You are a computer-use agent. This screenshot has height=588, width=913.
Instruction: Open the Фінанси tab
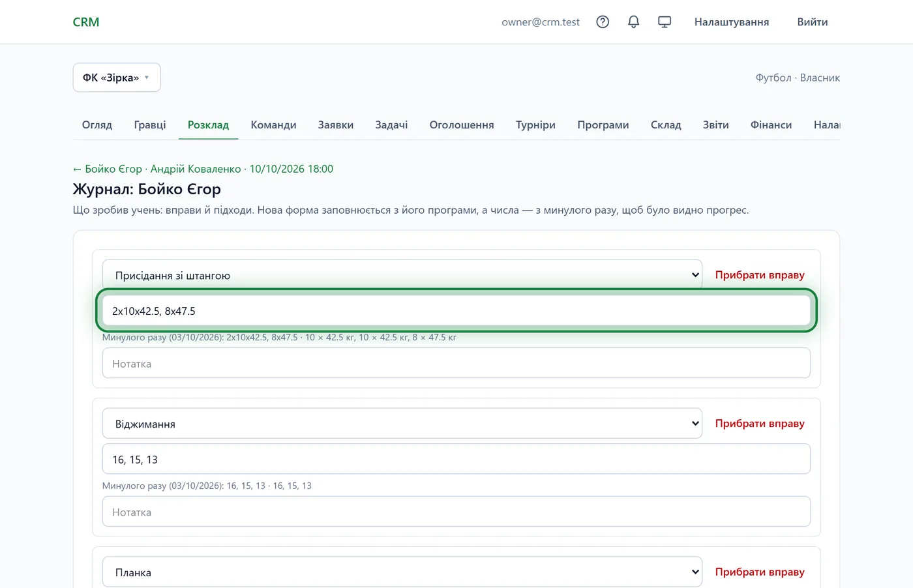coord(771,125)
